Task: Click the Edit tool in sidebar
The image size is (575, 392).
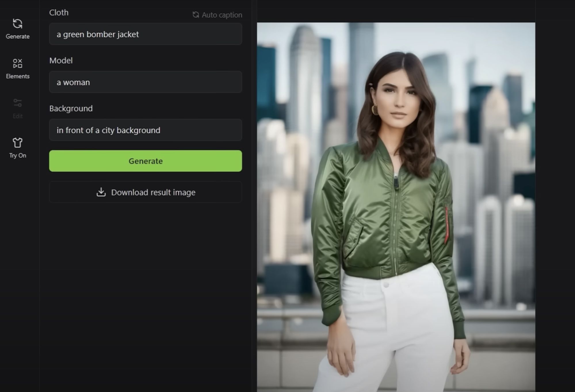Action: 18,108
